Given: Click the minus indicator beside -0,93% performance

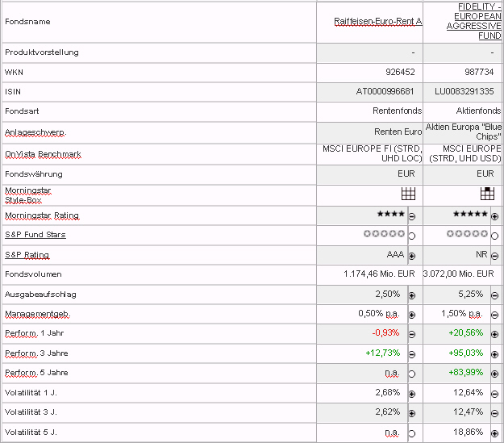Looking at the screenshot, I should 412,334.
